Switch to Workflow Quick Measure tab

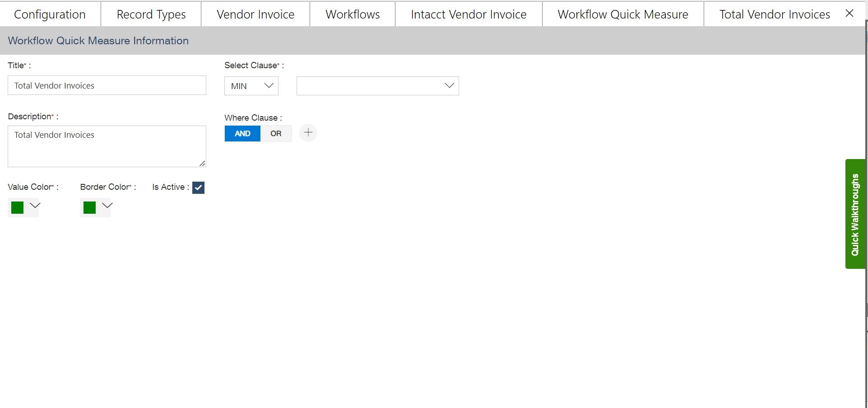(623, 14)
